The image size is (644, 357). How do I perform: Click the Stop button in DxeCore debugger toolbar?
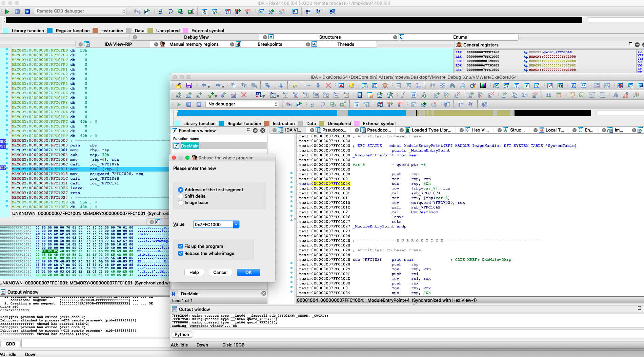[x=199, y=104]
